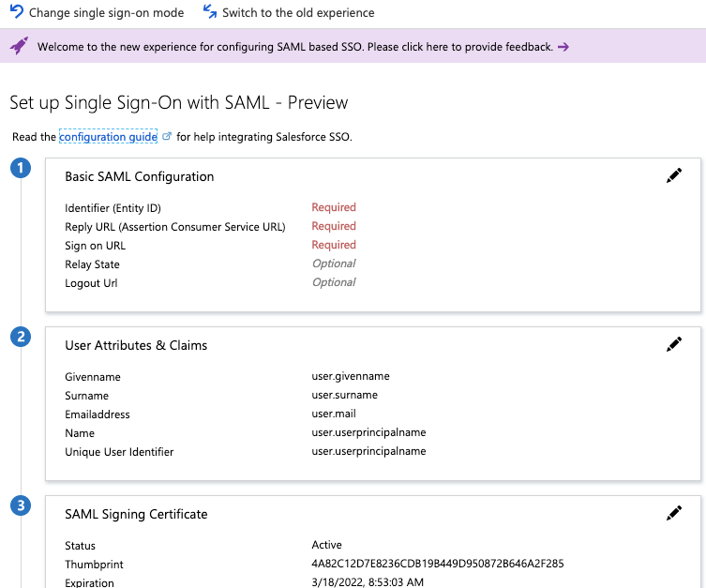
Task: Click the Switch to old experience arrows icon
Action: [210, 11]
